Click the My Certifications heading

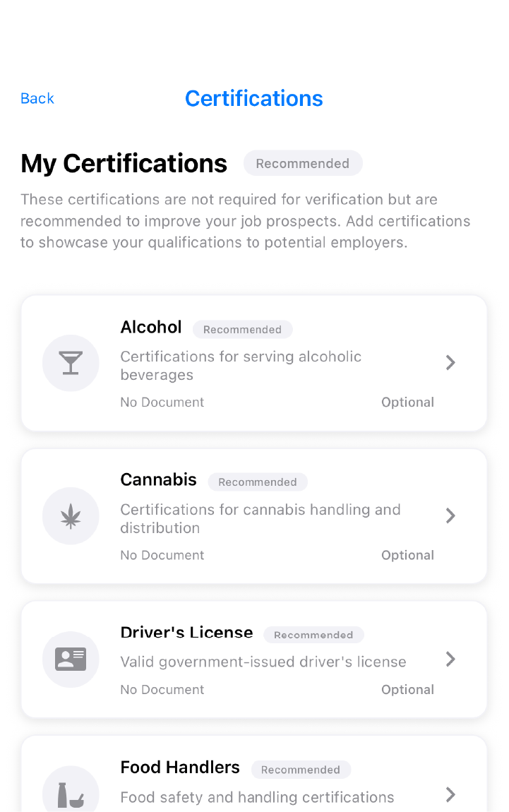tap(124, 163)
